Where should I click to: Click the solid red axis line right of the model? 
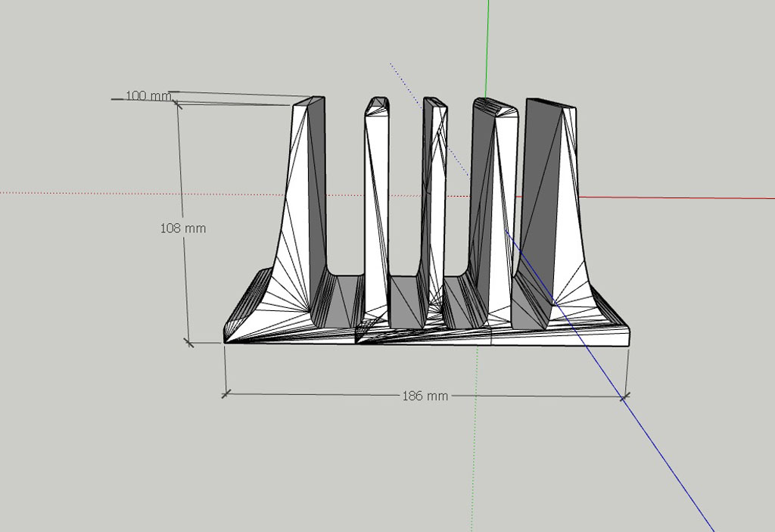click(681, 198)
